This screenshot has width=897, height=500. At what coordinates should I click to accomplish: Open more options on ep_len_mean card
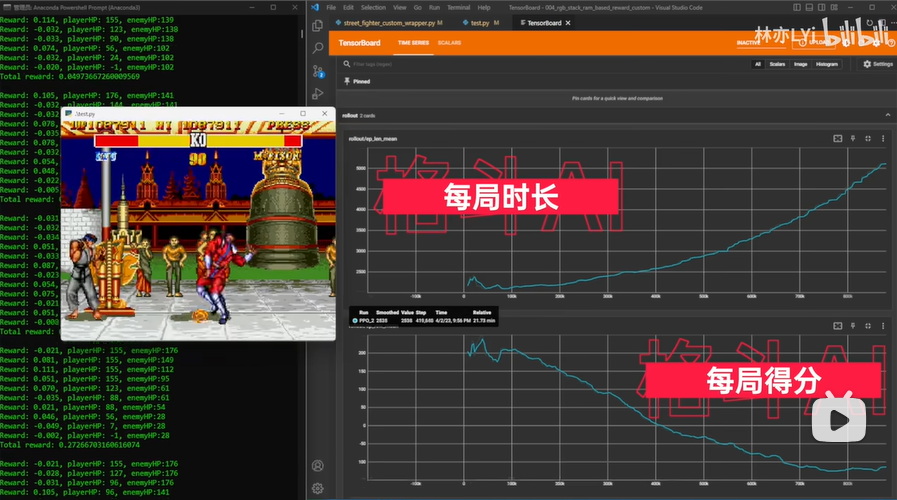tap(883, 138)
